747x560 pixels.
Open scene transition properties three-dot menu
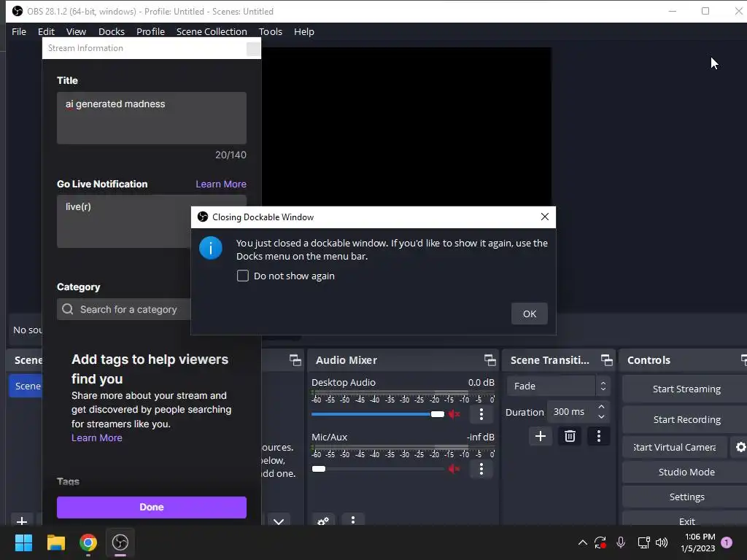click(x=599, y=436)
